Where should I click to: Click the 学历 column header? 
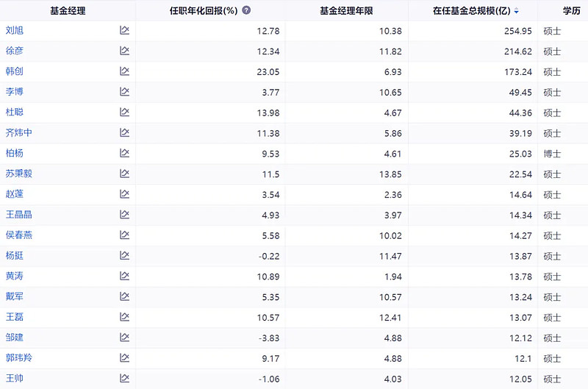point(572,11)
